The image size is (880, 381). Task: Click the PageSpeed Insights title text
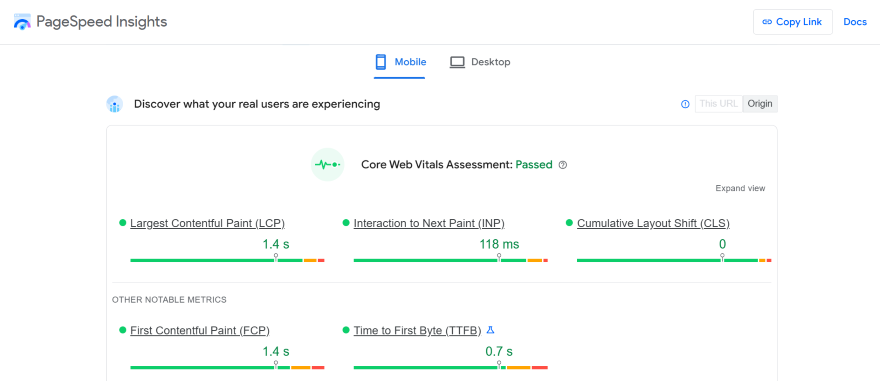[102, 22]
